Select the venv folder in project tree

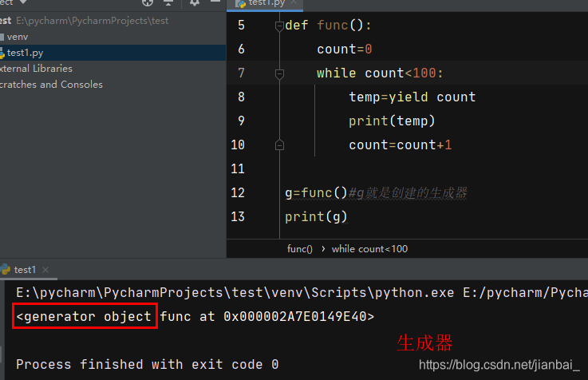[x=18, y=37]
